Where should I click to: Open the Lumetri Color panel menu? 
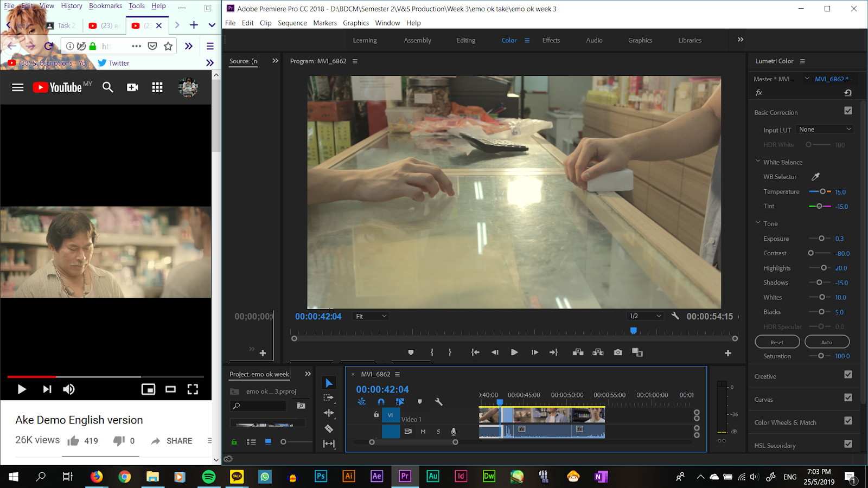pos(802,61)
